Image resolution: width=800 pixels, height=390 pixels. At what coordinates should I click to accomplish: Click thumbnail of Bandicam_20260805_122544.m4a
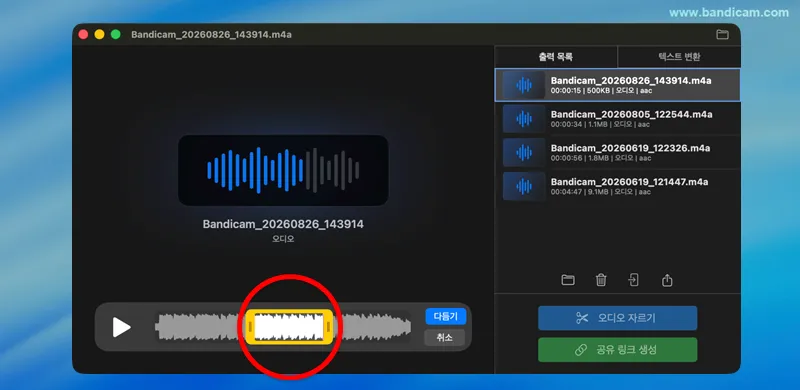523,119
